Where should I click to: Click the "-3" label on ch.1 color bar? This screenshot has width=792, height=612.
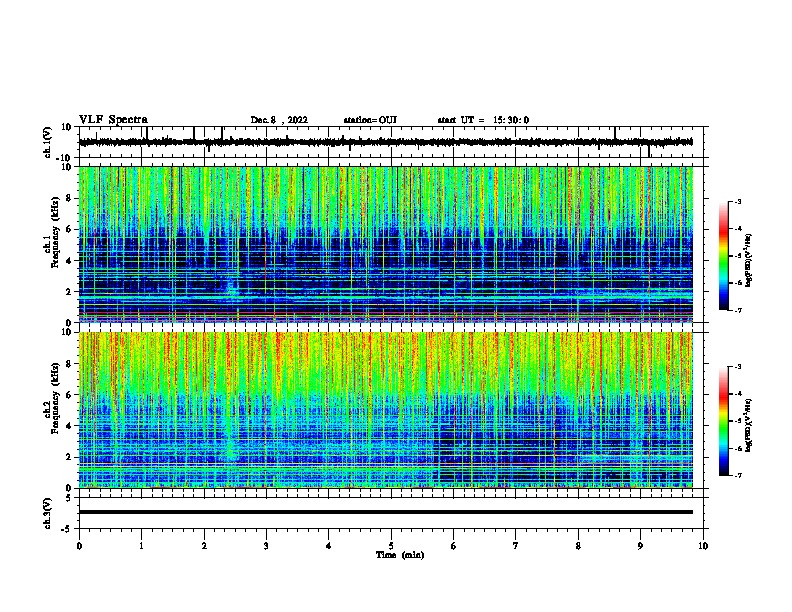pos(737,201)
